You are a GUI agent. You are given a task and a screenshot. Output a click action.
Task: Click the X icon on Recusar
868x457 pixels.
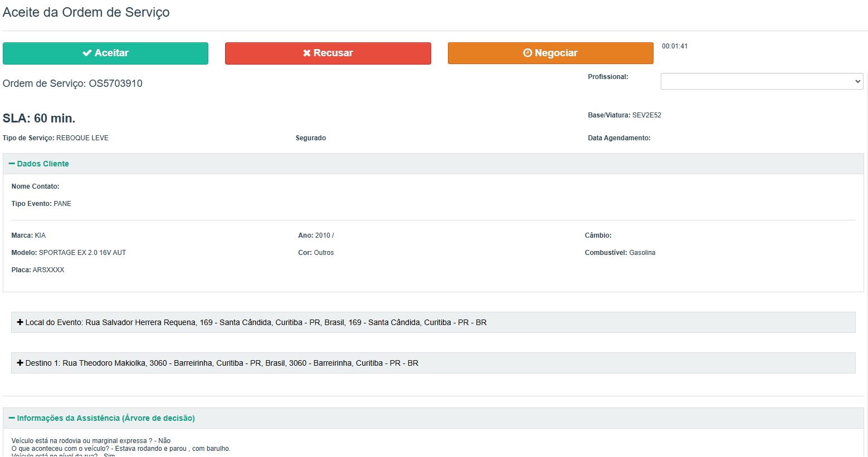click(x=306, y=53)
